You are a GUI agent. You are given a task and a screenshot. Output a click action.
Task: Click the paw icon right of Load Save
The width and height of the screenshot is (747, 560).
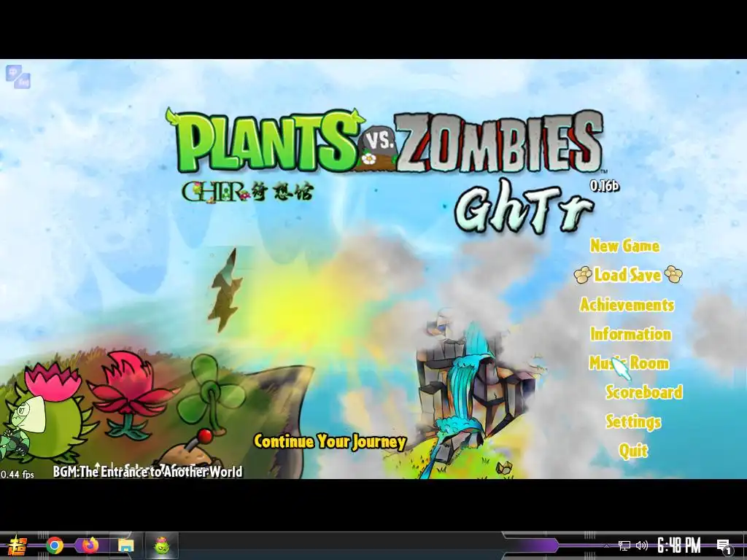[673, 274]
